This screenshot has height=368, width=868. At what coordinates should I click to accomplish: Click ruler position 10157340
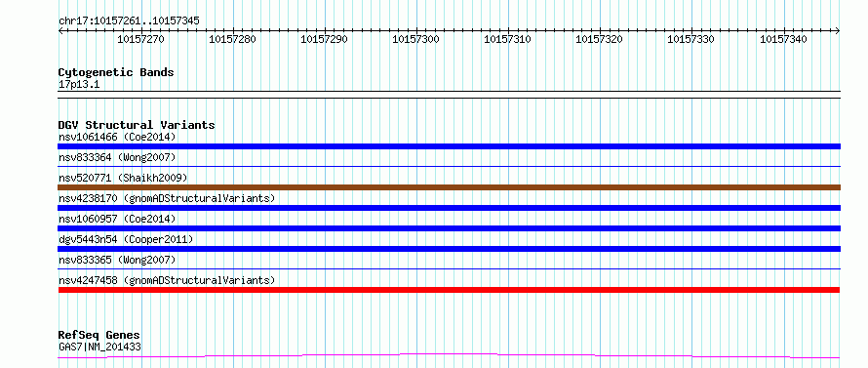coord(783,39)
